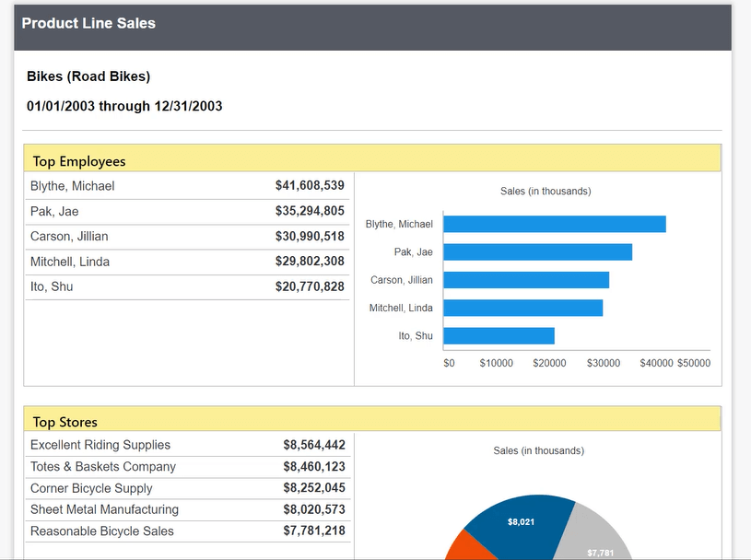Click the longest blue bar for Blythe, Michael
The height and width of the screenshot is (560, 751).
[x=553, y=223]
